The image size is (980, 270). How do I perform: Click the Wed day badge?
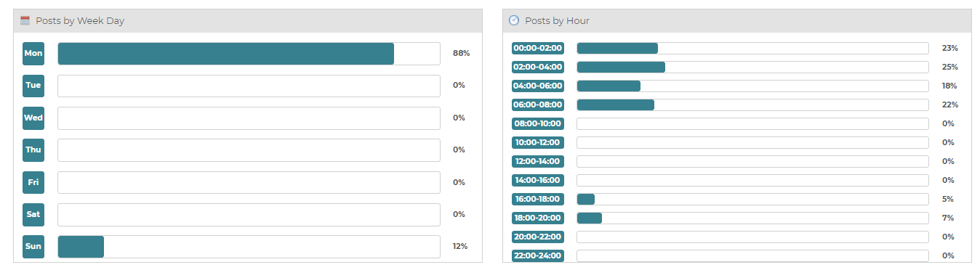[33, 118]
